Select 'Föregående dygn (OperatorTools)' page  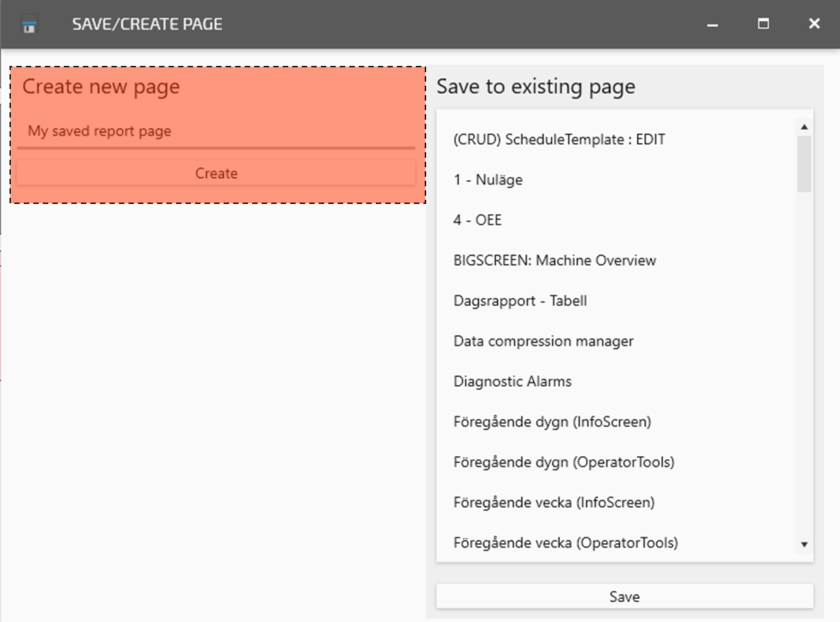[x=563, y=462]
